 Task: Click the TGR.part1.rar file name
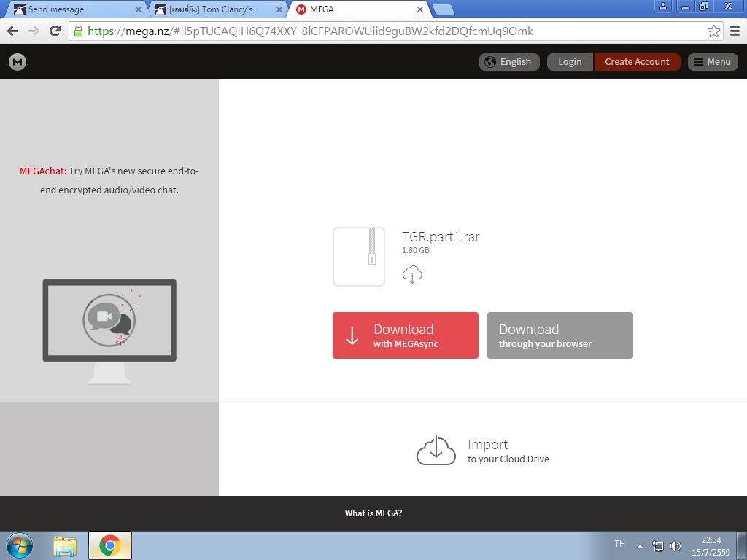tap(441, 237)
